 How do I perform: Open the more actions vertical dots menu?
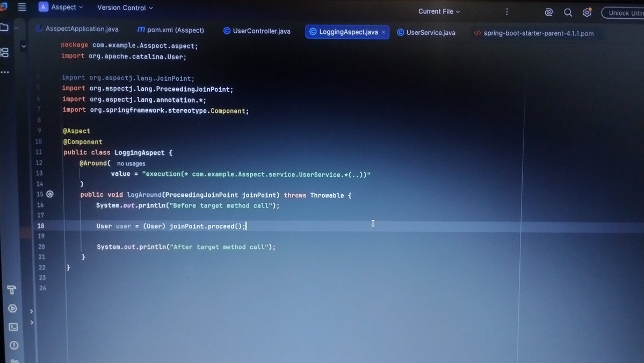point(507,12)
